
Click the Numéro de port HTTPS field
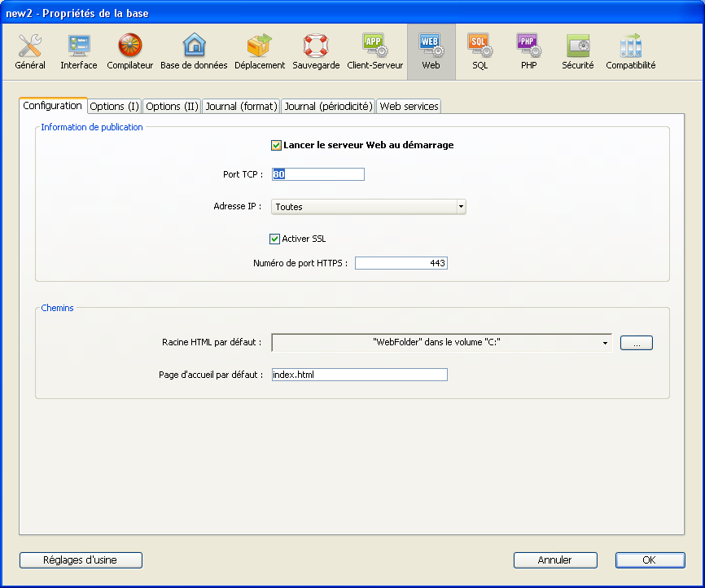pos(401,263)
